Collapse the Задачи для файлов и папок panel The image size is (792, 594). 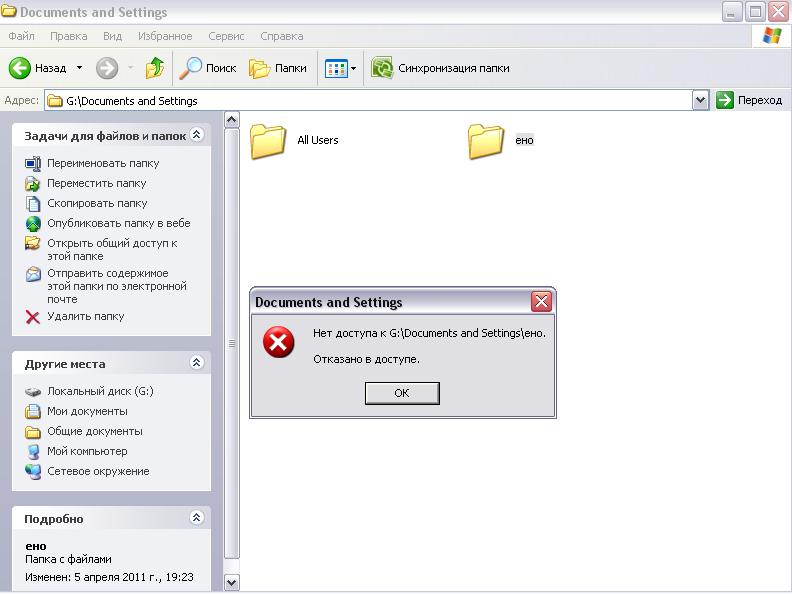click(196, 135)
